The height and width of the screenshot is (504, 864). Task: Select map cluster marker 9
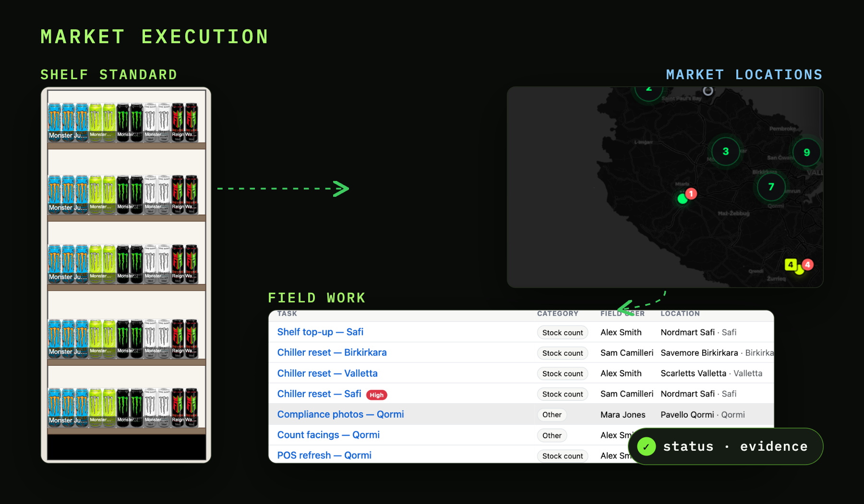806,152
